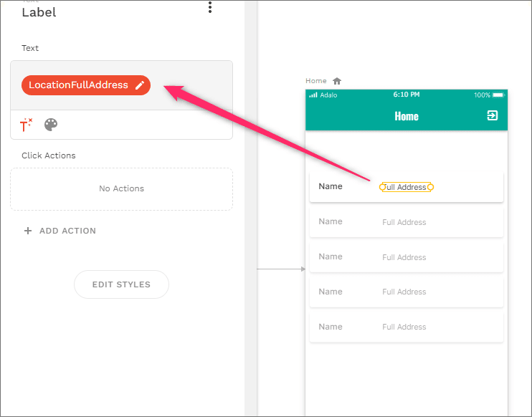532x417 pixels.
Task: Click the logout icon in the app bar
Action: 493,115
